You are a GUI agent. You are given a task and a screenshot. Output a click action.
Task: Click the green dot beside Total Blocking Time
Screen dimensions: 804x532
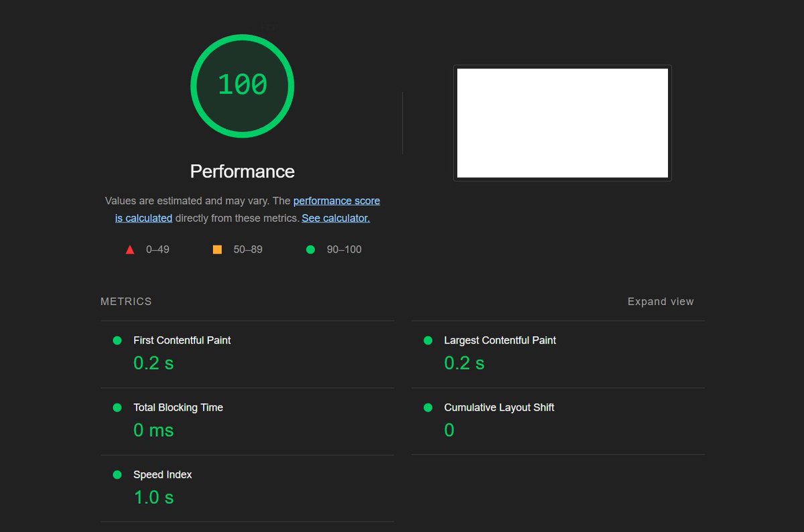(x=117, y=407)
